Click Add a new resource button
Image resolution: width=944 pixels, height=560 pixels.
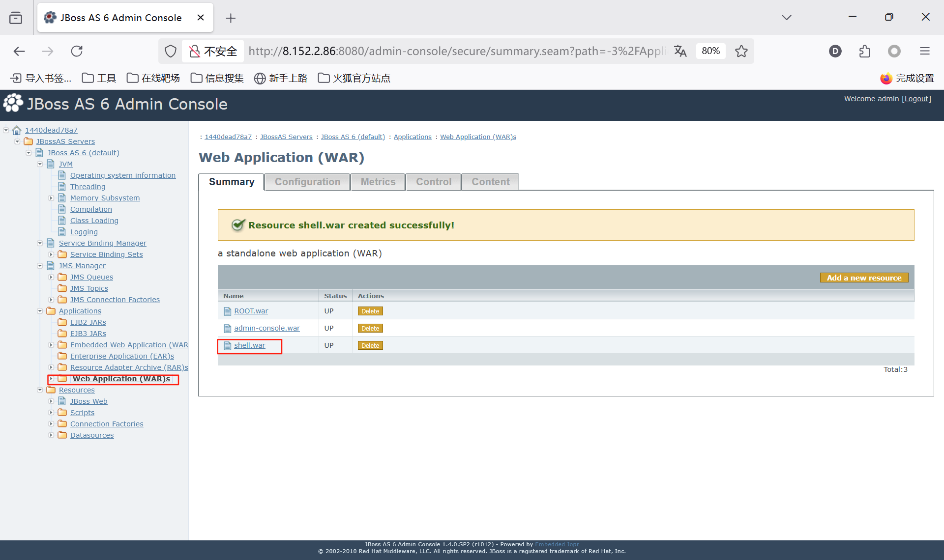(x=864, y=278)
